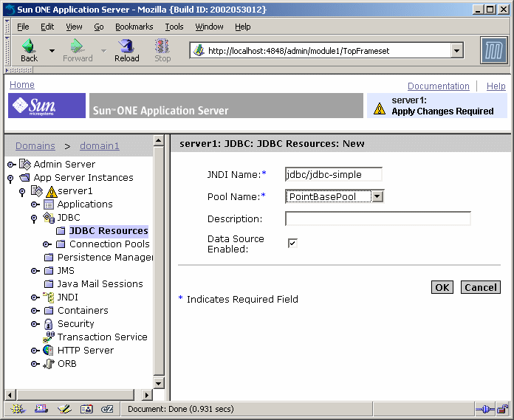Toggle the Data Source Enabled checkbox

pyautogui.click(x=292, y=244)
